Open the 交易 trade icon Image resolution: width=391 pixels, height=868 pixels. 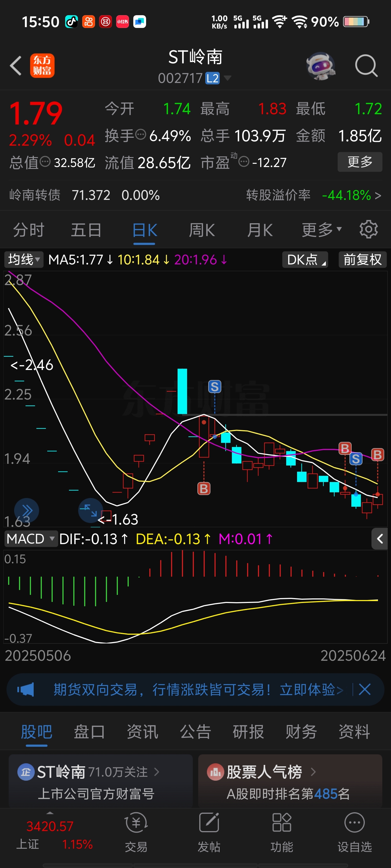(x=136, y=832)
